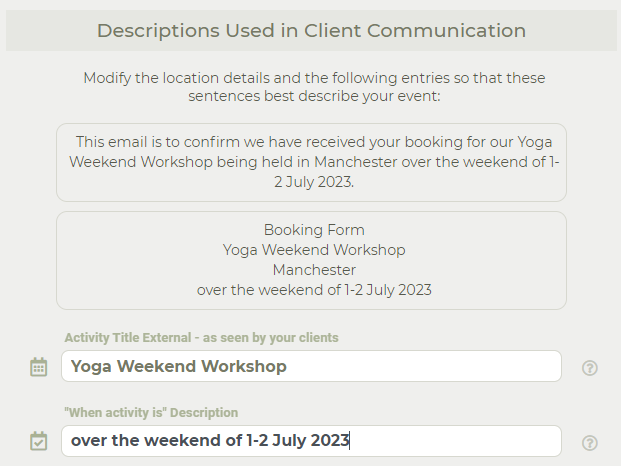Focus the 'over the weekend of' description input
The width and height of the screenshot is (621, 466).
[311, 441]
